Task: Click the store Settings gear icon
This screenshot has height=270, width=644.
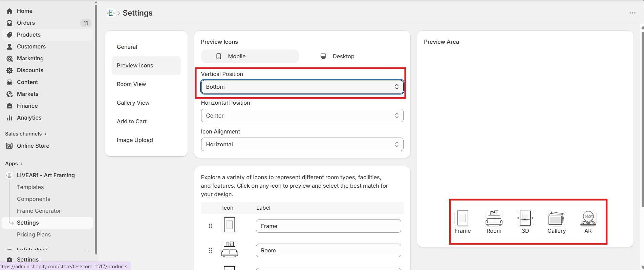Action: (x=9, y=259)
